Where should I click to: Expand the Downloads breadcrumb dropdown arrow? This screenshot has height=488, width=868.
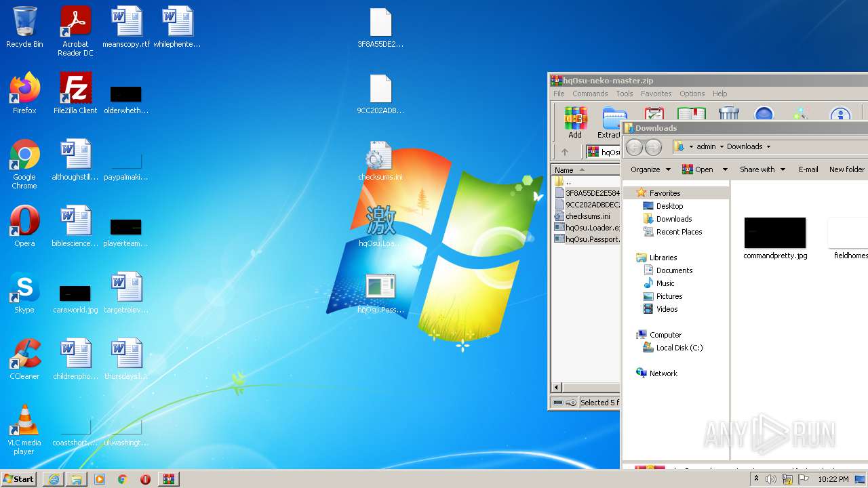tap(768, 146)
